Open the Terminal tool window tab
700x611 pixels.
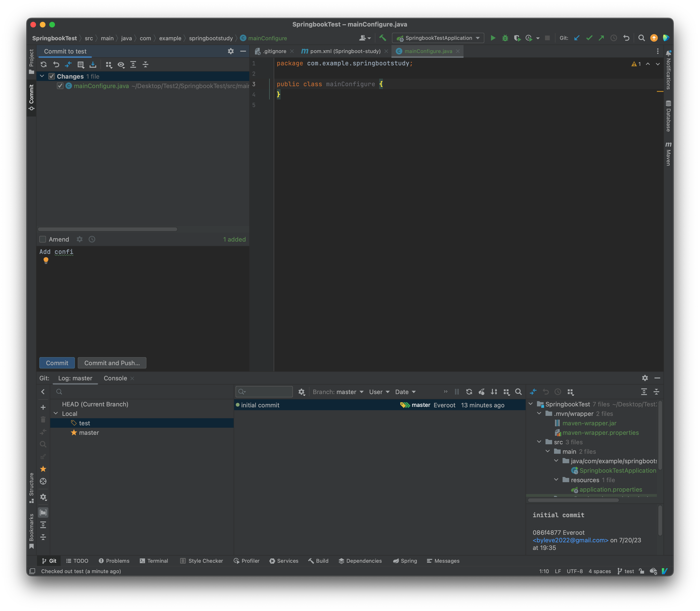coord(154,561)
